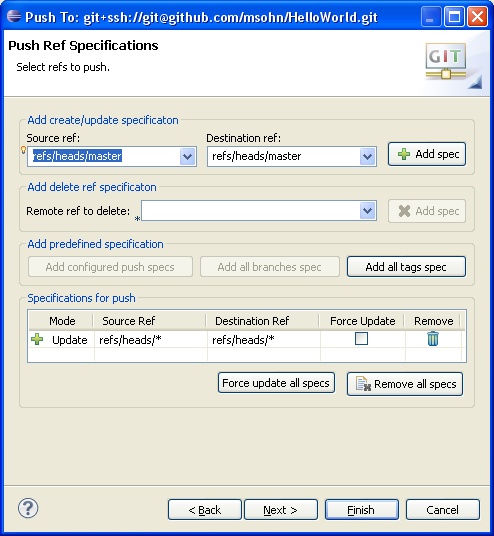
Task: Expand the Destination ref dropdown list
Action: (x=368, y=157)
